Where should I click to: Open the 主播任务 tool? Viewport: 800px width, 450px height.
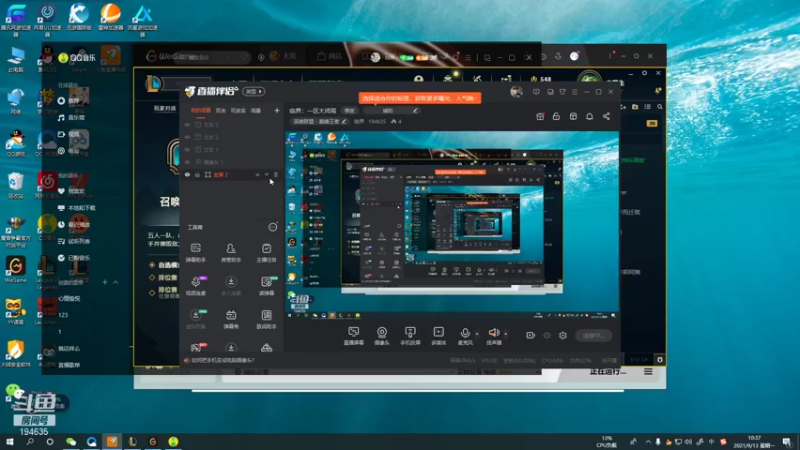[x=266, y=253]
